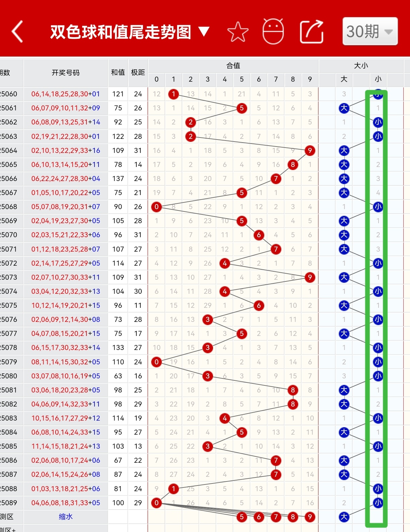Screen dimensions: 410x532
Task: Click the 和值 column header
Action: pyautogui.click(x=118, y=73)
